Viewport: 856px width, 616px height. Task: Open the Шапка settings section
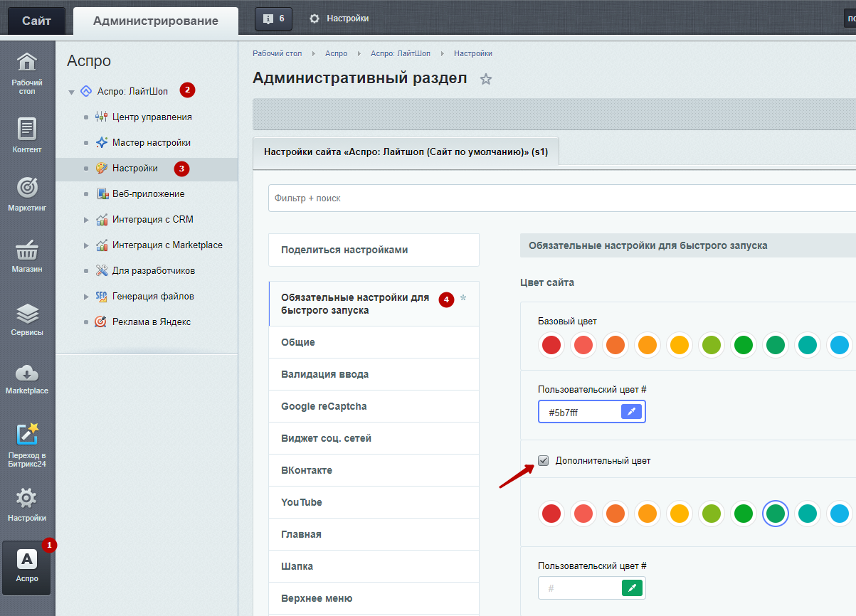[x=374, y=566]
